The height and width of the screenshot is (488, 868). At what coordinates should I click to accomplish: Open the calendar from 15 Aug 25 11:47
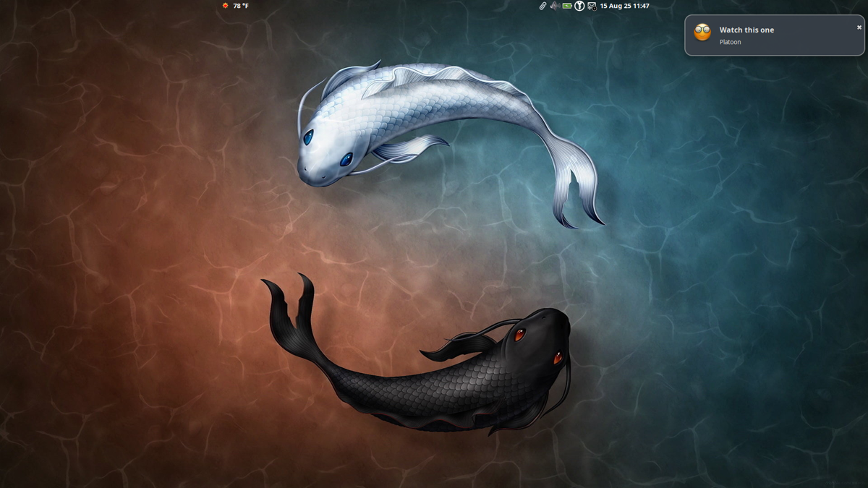[624, 6]
